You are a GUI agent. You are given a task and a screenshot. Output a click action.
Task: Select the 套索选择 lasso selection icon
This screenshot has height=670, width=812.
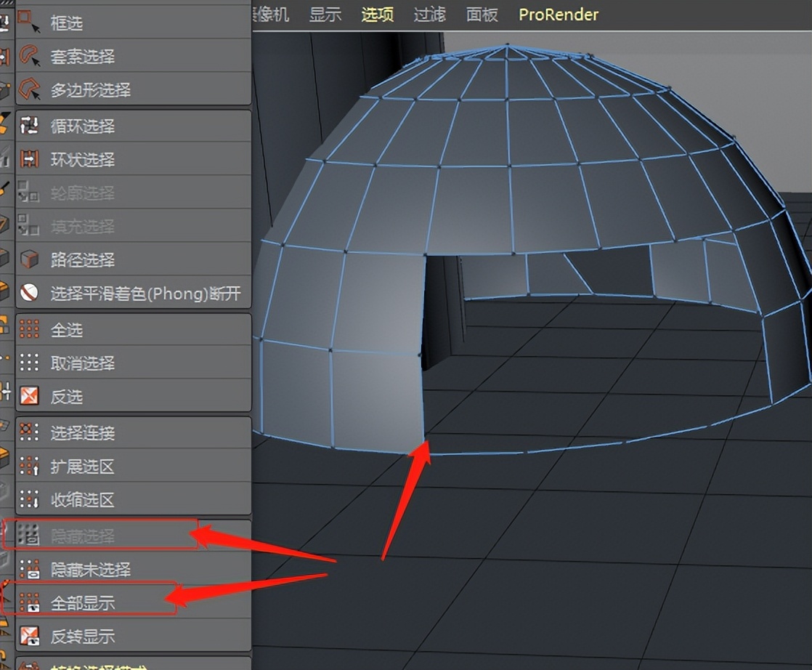[31, 56]
